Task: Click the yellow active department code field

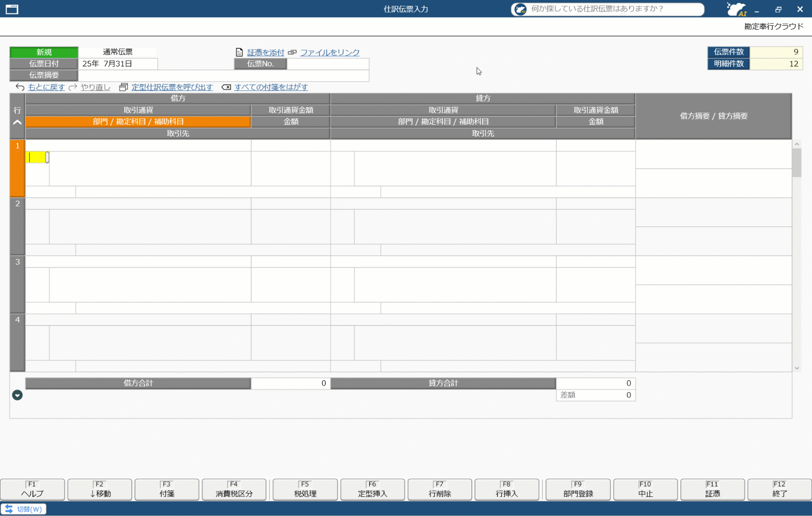Action: 37,157
